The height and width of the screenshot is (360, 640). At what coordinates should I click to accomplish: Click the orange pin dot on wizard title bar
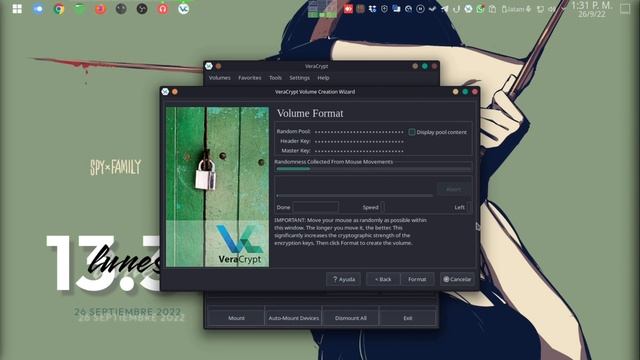(175, 92)
